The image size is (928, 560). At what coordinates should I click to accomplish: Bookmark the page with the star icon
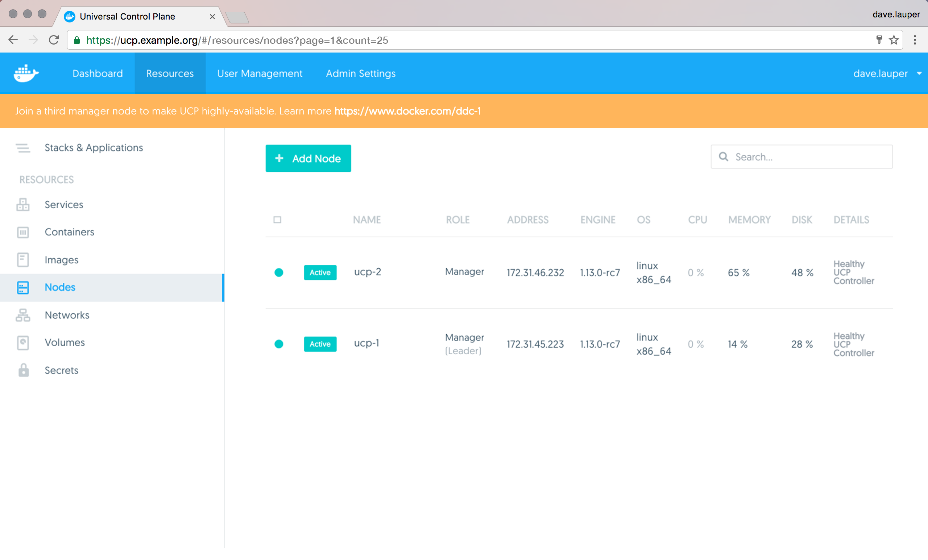pos(894,40)
